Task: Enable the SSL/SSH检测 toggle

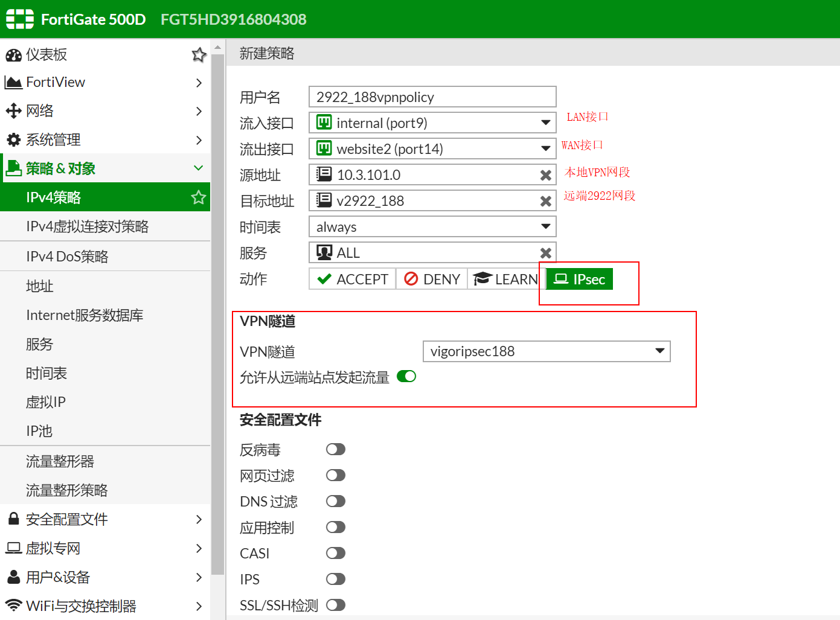Action: click(x=336, y=605)
